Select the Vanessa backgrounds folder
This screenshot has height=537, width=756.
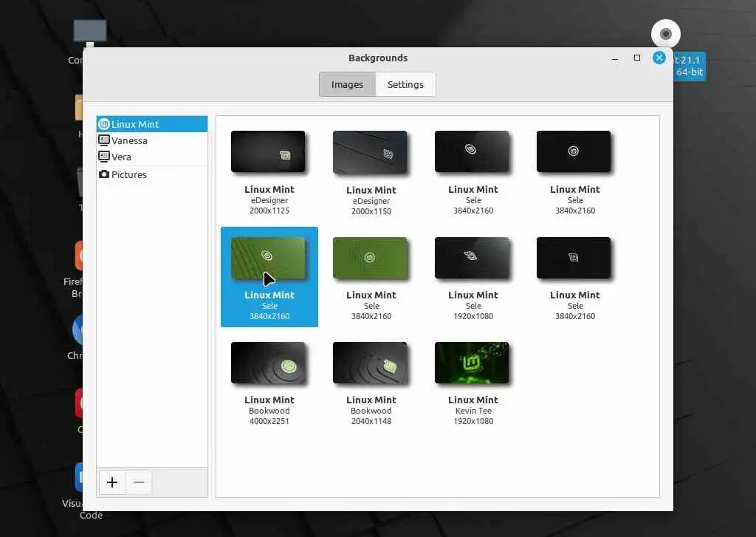(152, 140)
